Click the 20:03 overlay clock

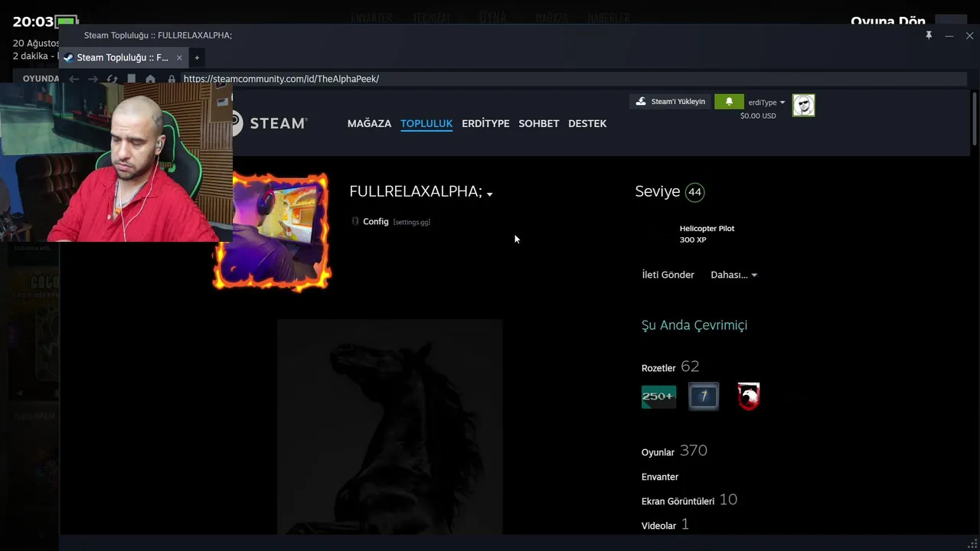(34, 22)
